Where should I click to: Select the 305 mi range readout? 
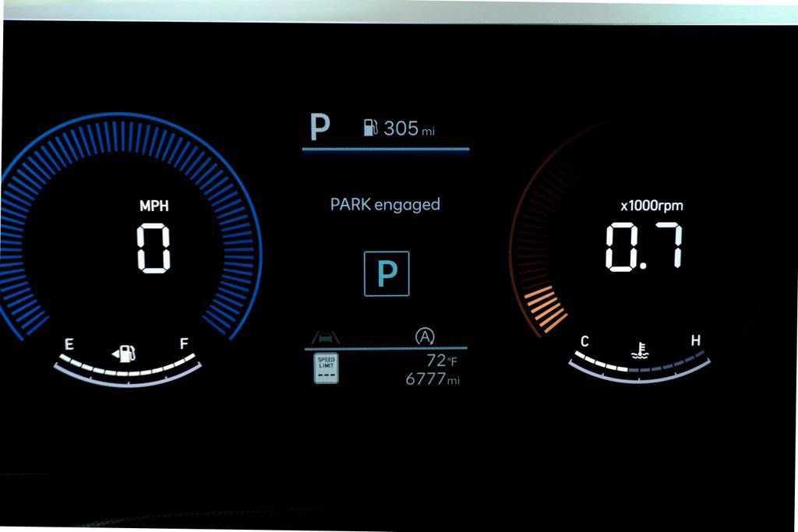(409, 129)
